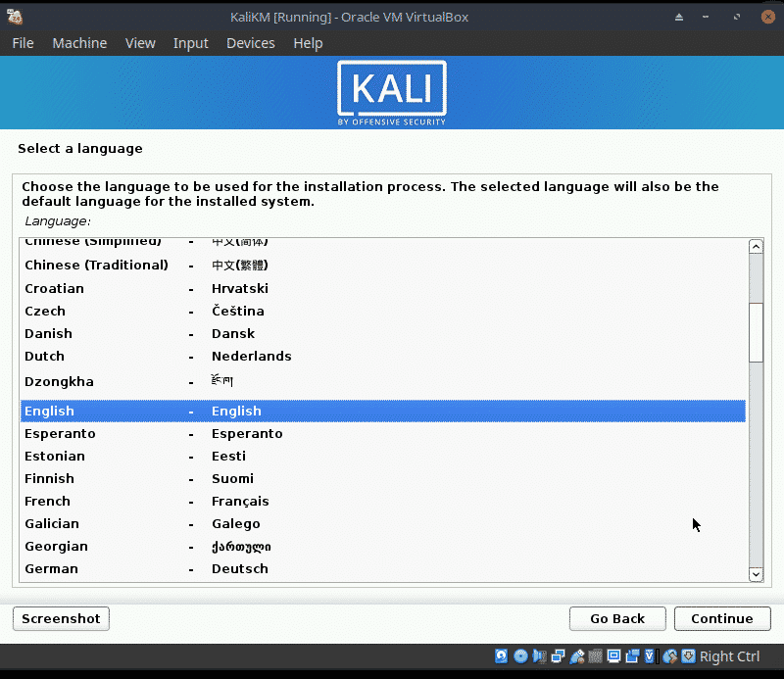
Task: Click the scroll down arrow of language list
Action: coord(756,574)
